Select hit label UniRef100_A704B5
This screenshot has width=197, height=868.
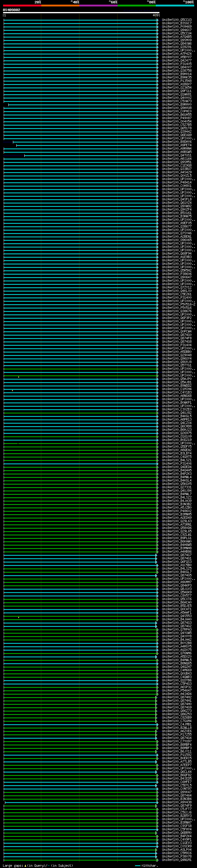click(x=176, y=37)
